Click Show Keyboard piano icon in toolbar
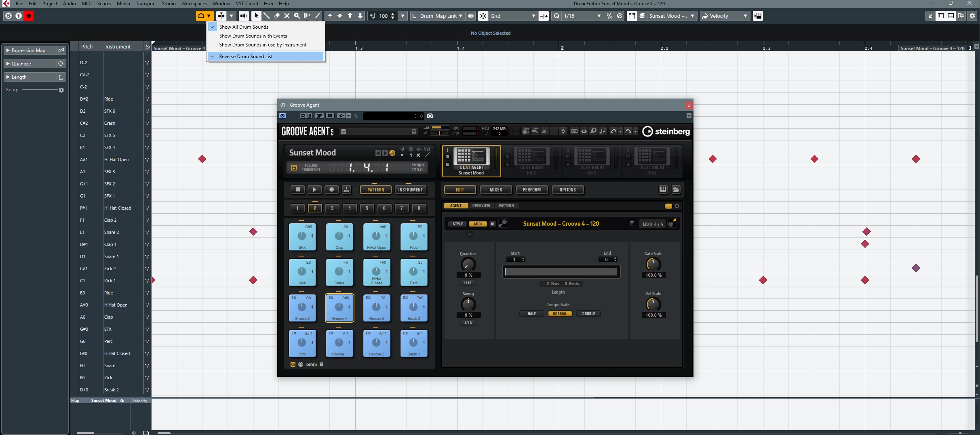The image size is (980, 435). (758, 16)
